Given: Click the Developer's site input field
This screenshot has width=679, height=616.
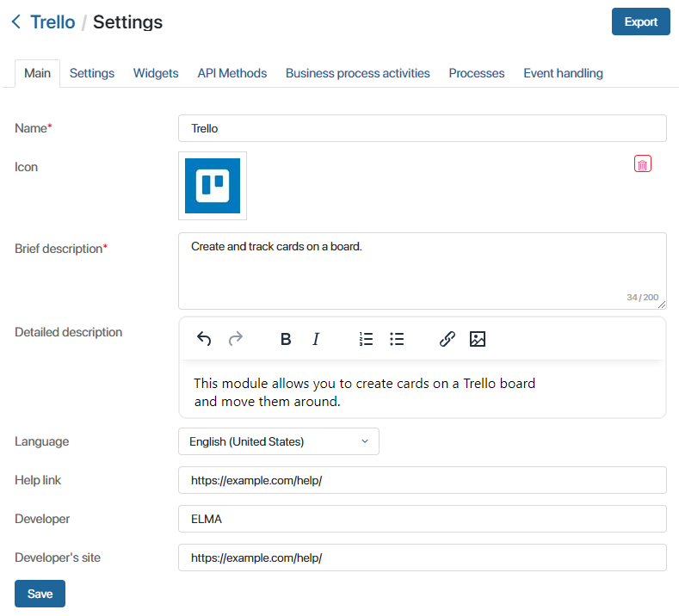Looking at the screenshot, I should click(423, 557).
